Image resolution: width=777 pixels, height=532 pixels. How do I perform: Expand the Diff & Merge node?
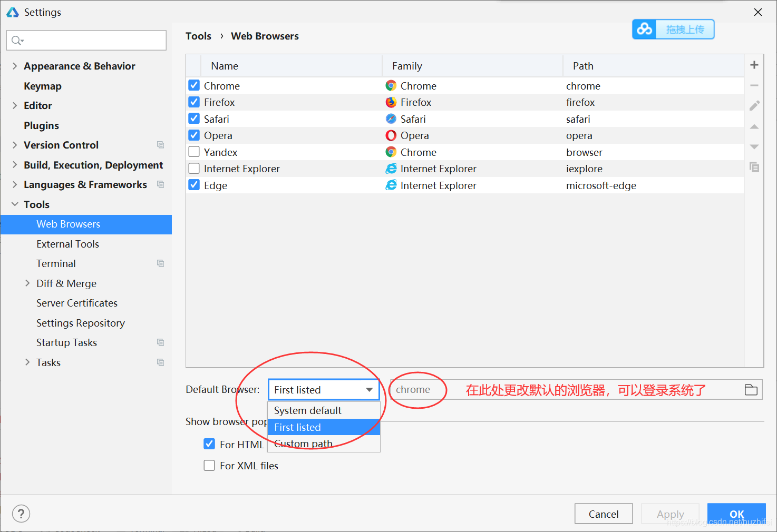coord(27,283)
